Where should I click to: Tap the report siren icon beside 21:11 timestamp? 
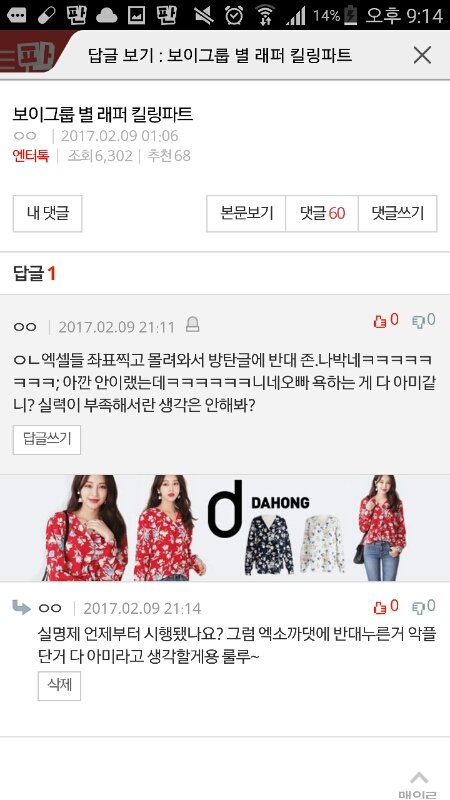(x=192, y=324)
